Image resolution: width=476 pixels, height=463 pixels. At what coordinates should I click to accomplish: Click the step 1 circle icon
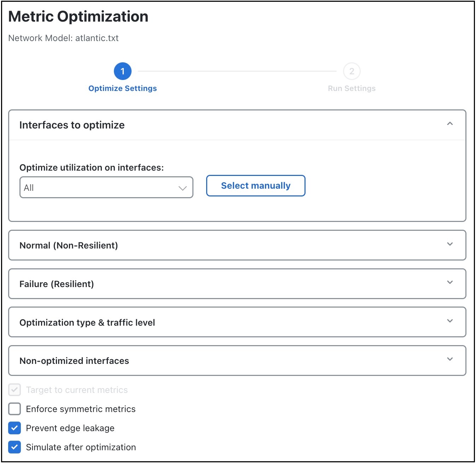pyautogui.click(x=123, y=71)
